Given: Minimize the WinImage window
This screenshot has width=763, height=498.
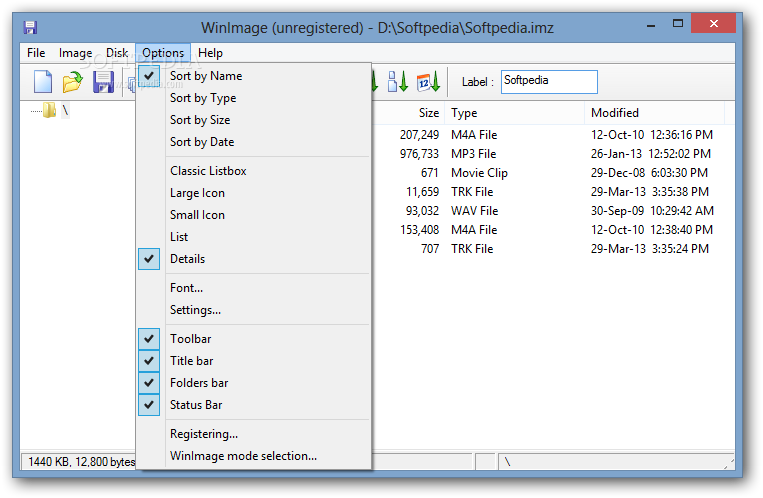Looking at the screenshot, I should click(x=651, y=24).
